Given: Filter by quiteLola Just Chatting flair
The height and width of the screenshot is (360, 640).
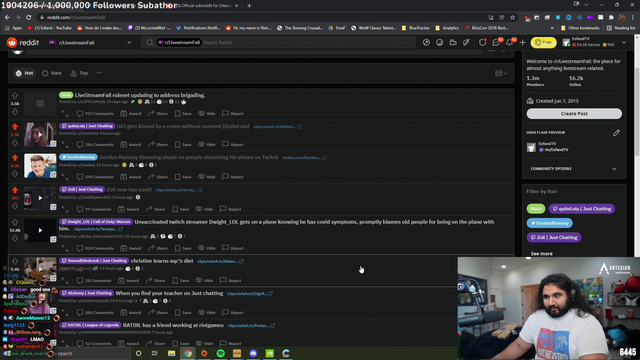Looking at the screenshot, I should [582, 209].
